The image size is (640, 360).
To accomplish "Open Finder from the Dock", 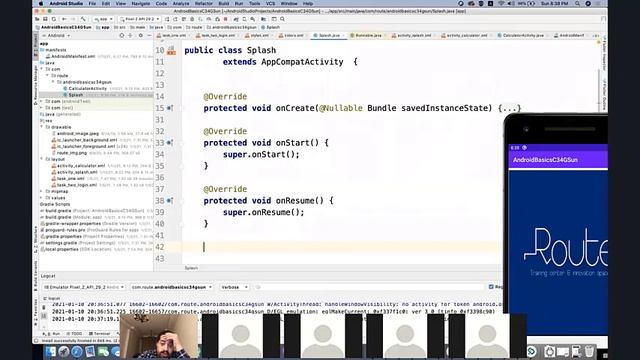I will point(51,351).
